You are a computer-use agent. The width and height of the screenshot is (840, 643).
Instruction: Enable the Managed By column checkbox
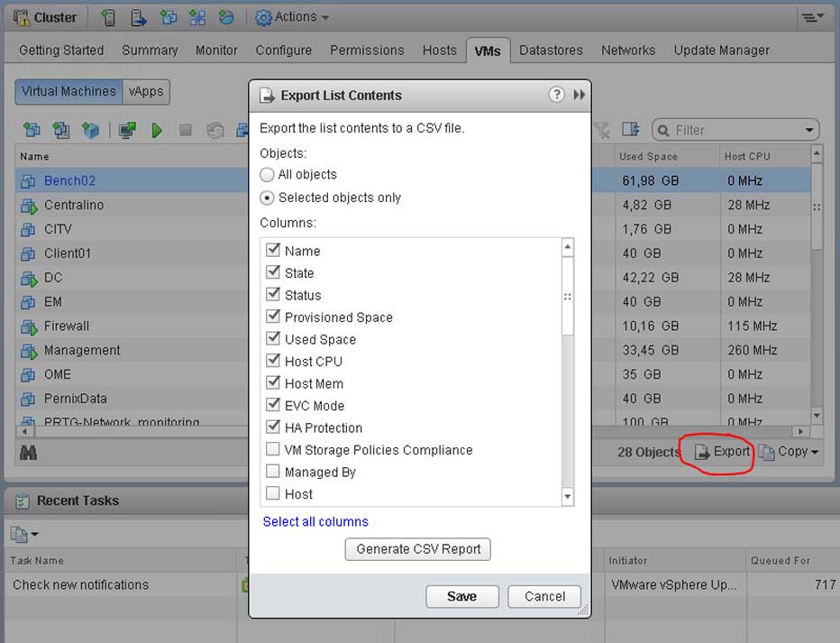pyautogui.click(x=273, y=472)
